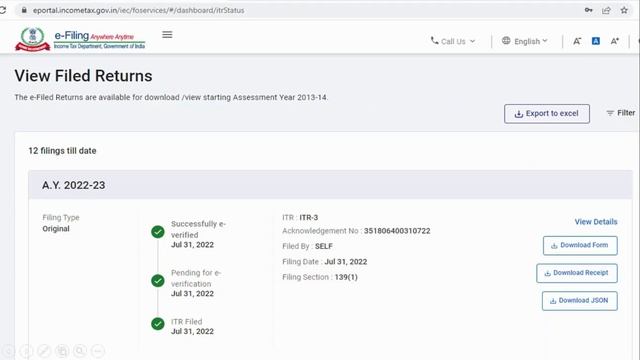Screen dimensions: 640x360
Task: Open View Details for A.Y. 2022-23
Action: (x=596, y=222)
